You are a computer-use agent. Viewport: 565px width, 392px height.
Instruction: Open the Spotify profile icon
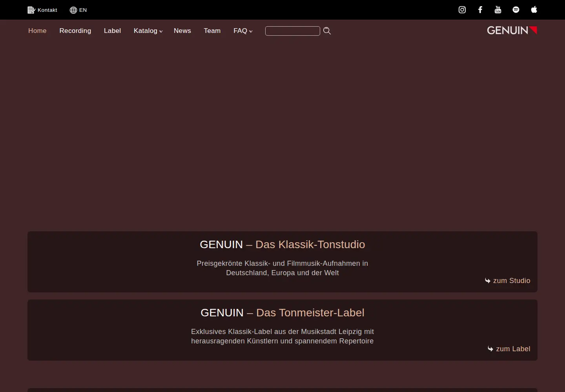tap(516, 10)
